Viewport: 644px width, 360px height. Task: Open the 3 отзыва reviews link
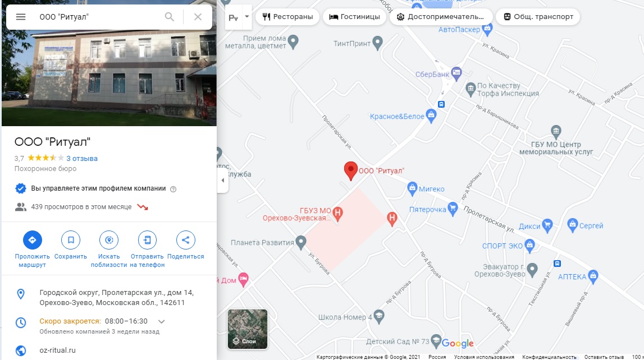(82, 158)
